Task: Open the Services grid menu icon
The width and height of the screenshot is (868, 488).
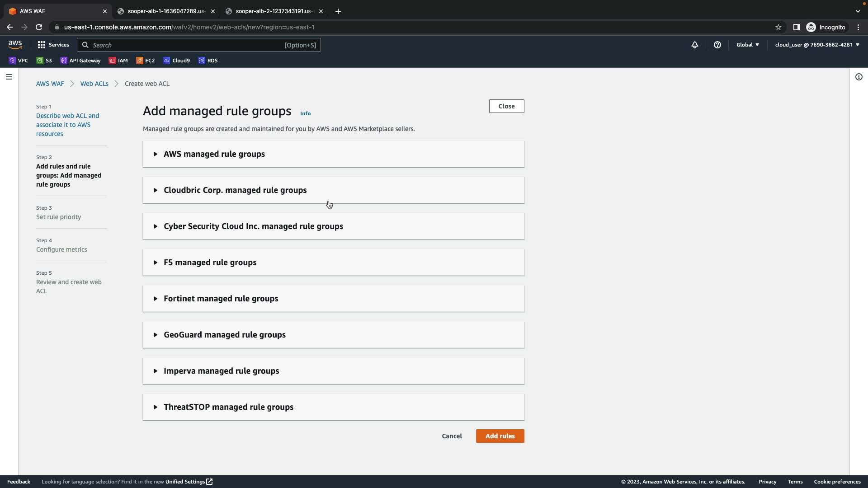Action: (42, 45)
